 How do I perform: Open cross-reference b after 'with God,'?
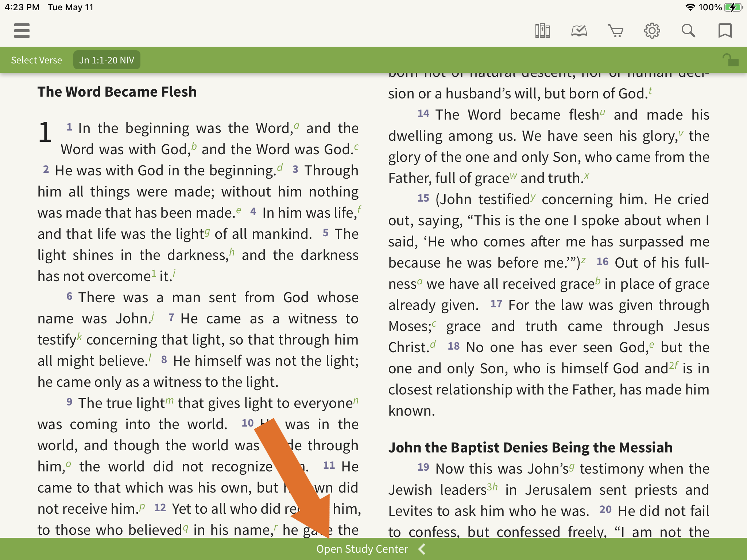point(194,147)
